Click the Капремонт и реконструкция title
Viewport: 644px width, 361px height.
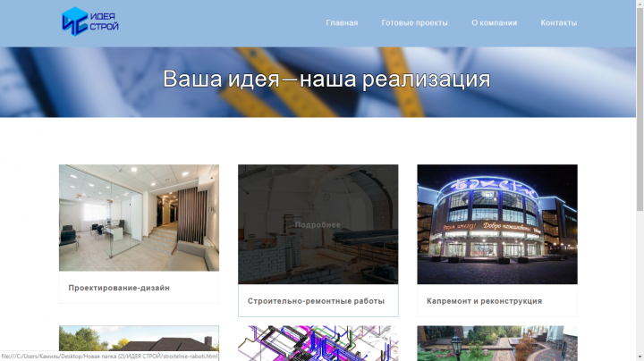coord(484,301)
